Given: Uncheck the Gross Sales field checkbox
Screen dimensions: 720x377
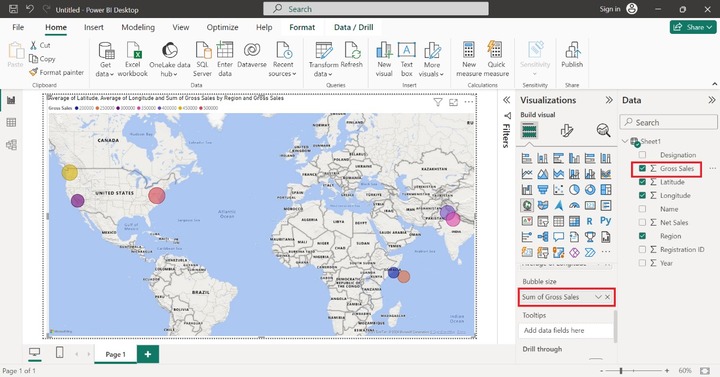Looking at the screenshot, I should tap(642, 169).
